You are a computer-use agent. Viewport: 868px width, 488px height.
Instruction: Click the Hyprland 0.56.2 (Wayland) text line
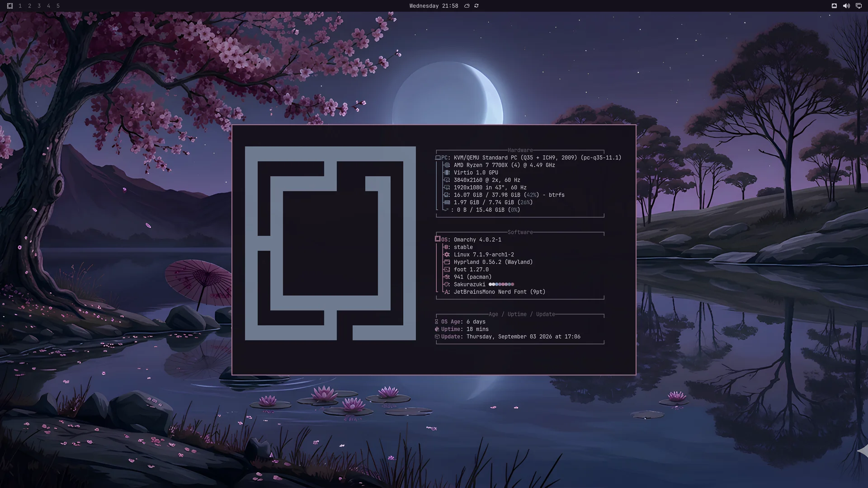pyautogui.click(x=493, y=262)
